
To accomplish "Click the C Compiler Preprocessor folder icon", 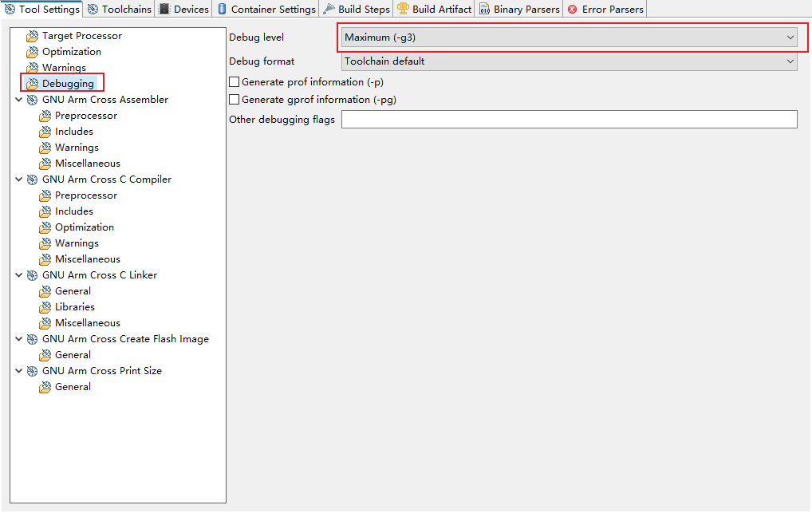I will (x=45, y=195).
